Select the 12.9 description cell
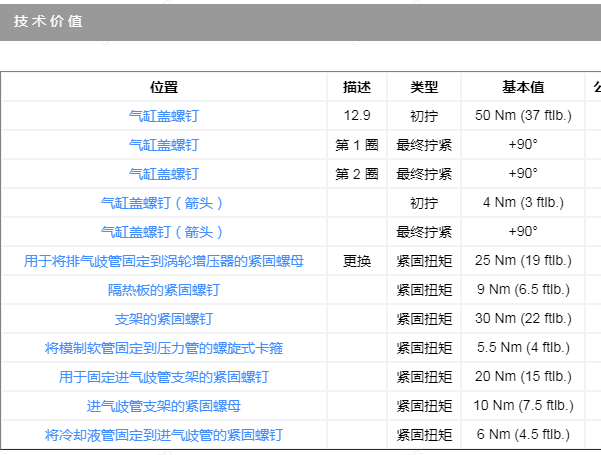Viewport: 601px width, 455px height. point(357,115)
